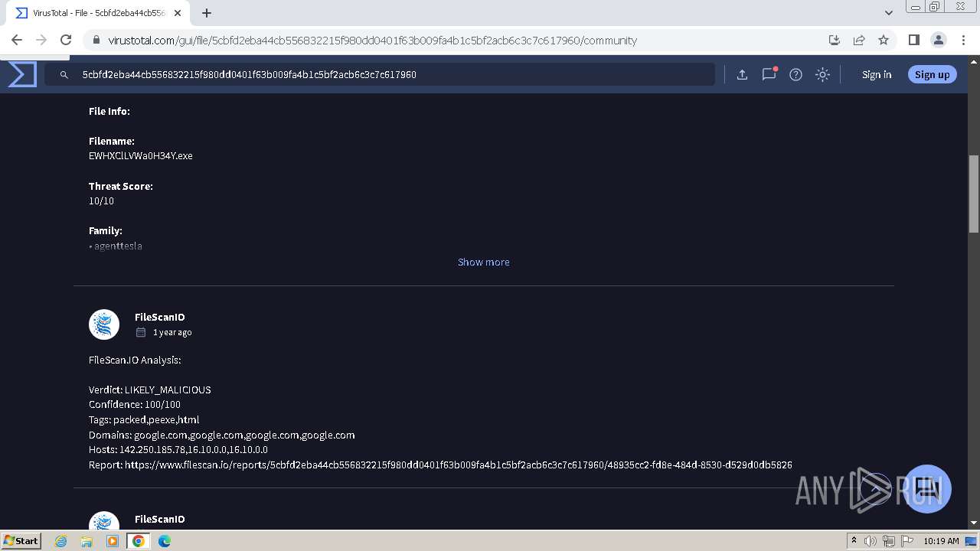Click the upload file icon
The height and width of the screenshot is (551, 980).
[742, 74]
